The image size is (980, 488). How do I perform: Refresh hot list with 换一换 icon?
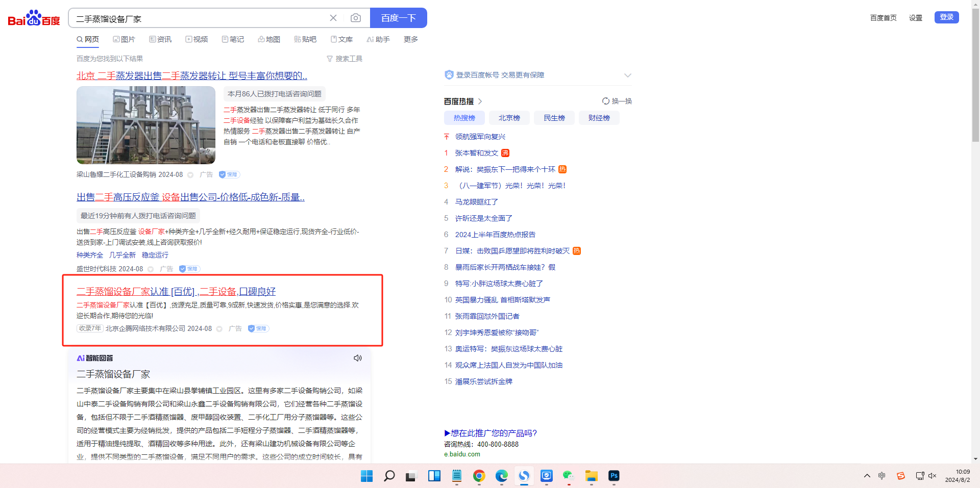(x=617, y=101)
